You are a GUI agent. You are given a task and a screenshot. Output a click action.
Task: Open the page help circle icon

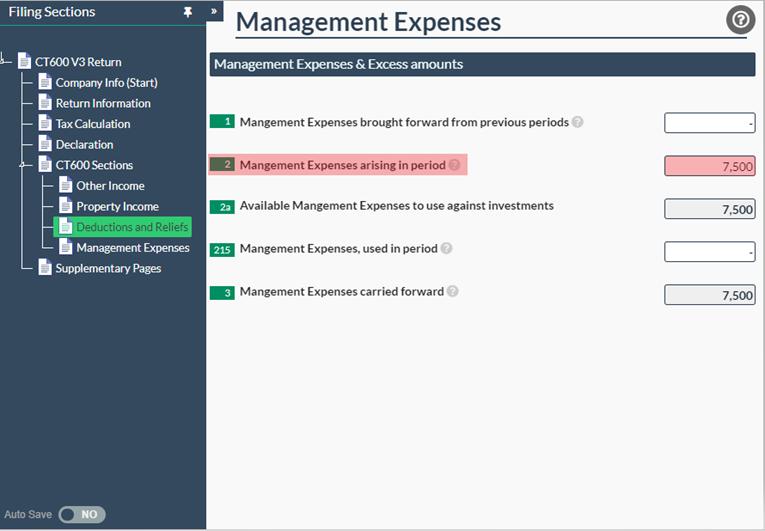tap(740, 20)
